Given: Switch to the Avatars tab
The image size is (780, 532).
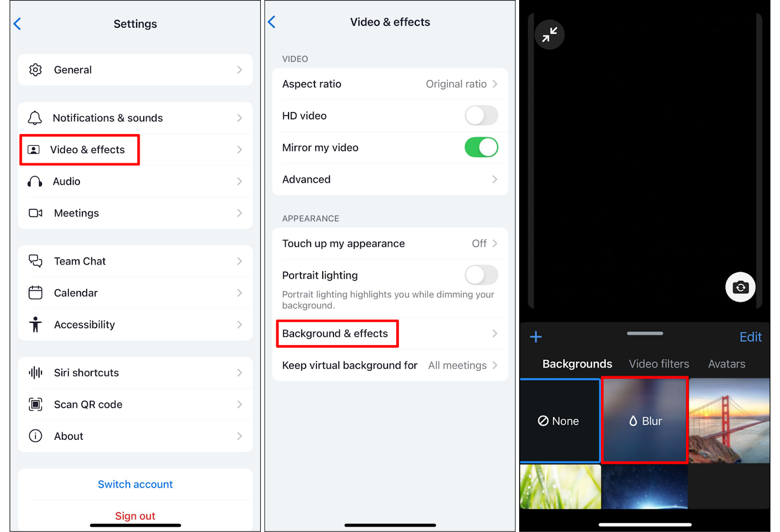Looking at the screenshot, I should coord(726,364).
